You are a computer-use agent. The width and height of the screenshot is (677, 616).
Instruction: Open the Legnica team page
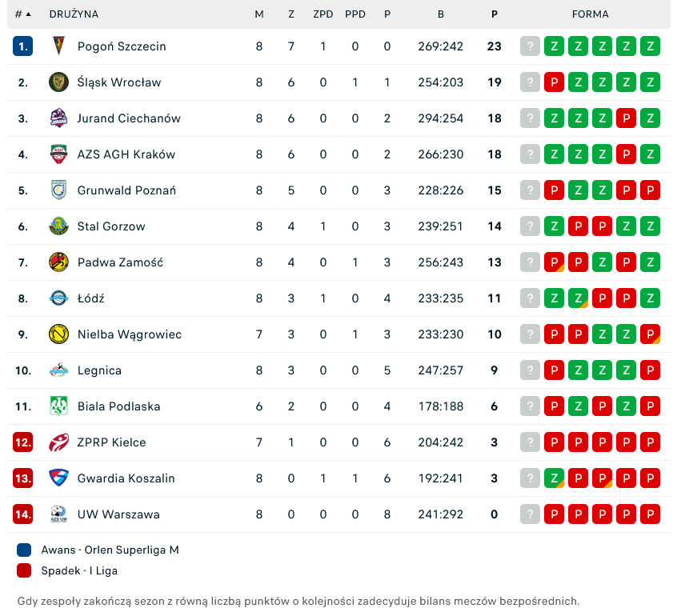pos(99,370)
